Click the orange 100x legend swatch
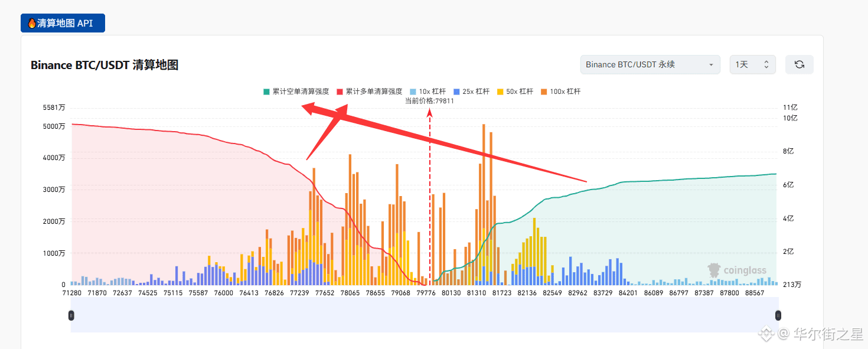This screenshot has width=868, height=349. point(544,92)
